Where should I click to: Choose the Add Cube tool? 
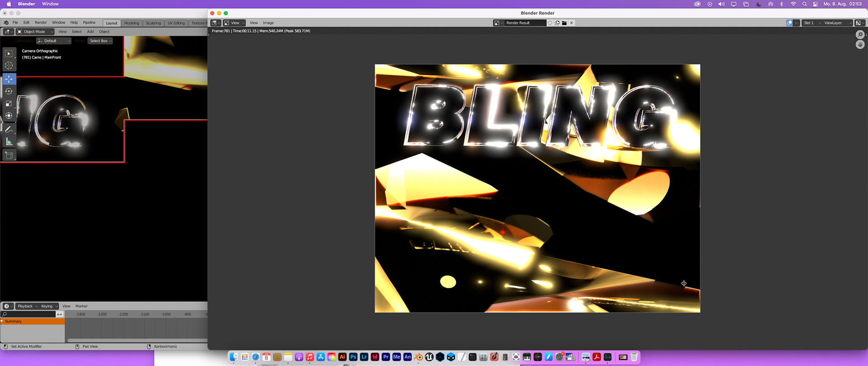coord(9,155)
